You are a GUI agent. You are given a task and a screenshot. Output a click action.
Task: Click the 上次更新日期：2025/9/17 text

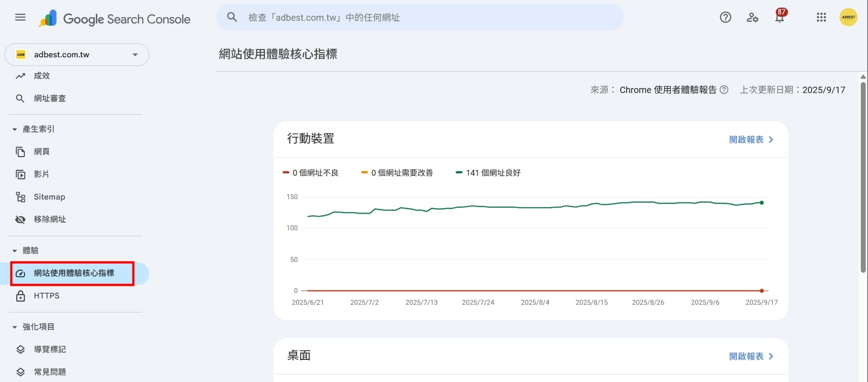793,90
